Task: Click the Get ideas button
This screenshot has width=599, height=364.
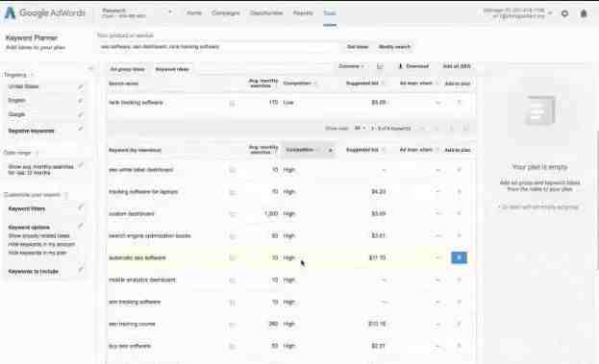Action: point(358,46)
